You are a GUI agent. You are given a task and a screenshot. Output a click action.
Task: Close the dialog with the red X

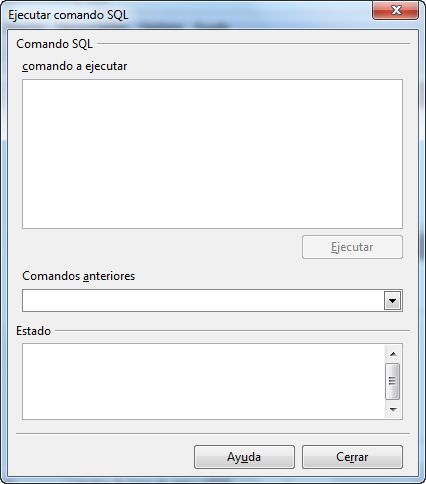click(x=395, y=10)
